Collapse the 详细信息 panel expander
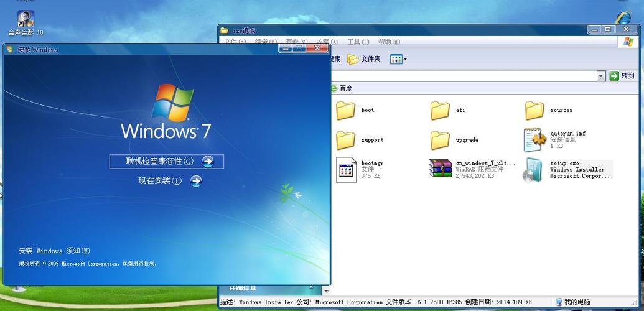 click(311, 288)
